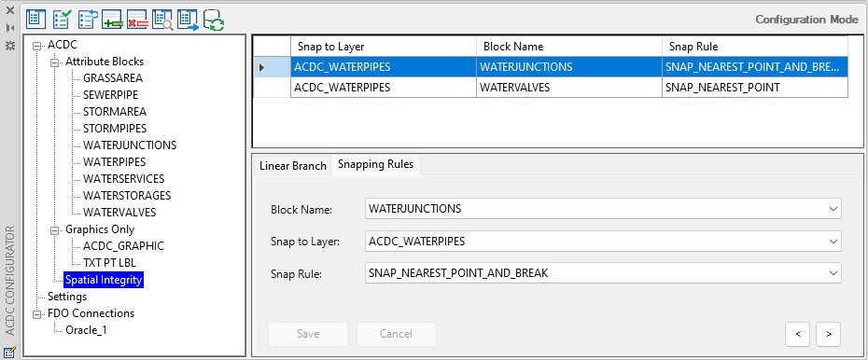Click the palette properties gear icon
868x360 pixels.
pyautogui.click(x=10, y=46)
